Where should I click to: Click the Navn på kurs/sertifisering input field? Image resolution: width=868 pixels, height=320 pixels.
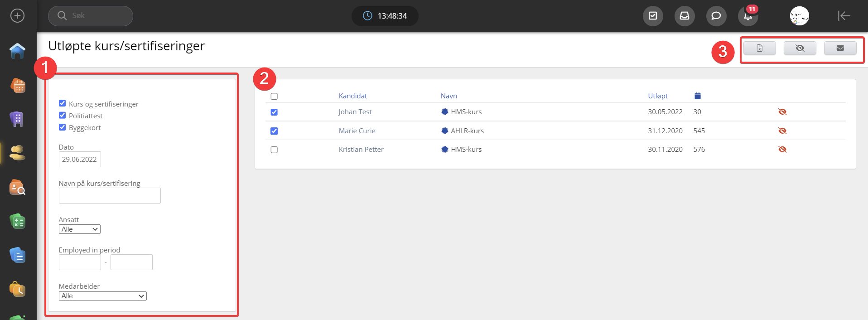coord(110,195)
